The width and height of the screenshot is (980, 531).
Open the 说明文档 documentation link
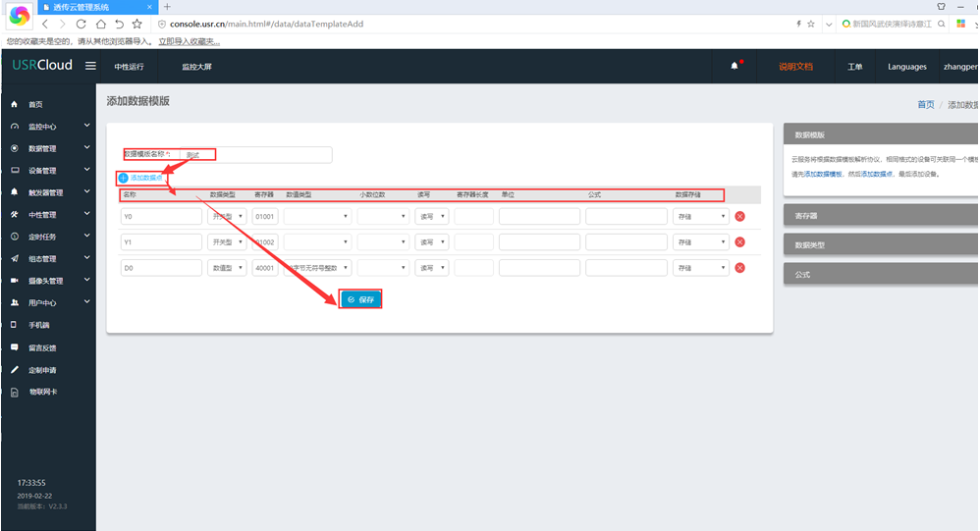(795, 67)
